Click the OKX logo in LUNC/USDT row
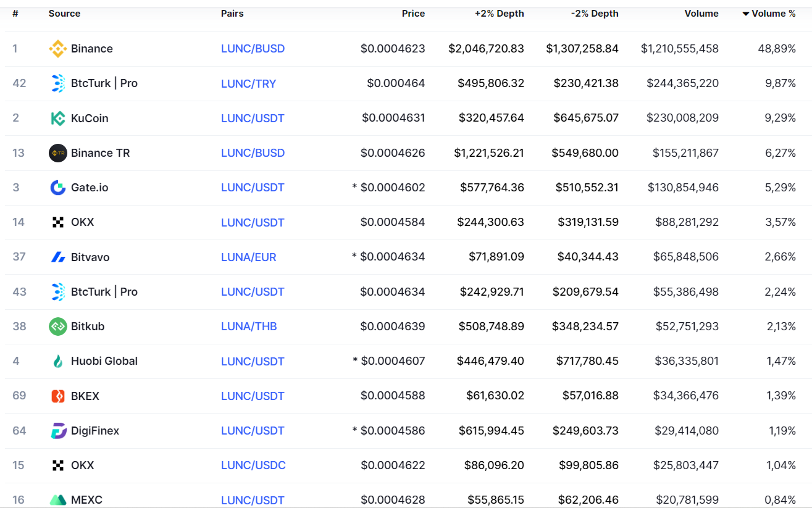812x508 pixels. pyautogui.click(x=58, y=222)
